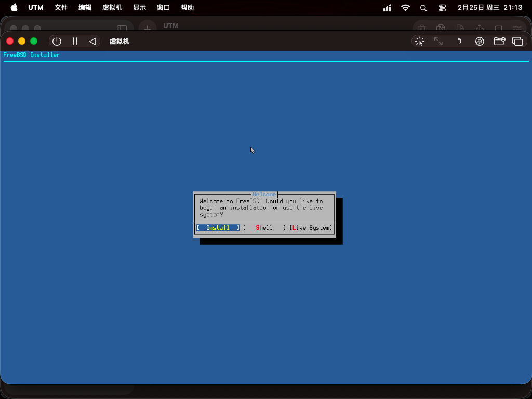Click share icon in background UTM window
This screenshot has height=399, width=532.
click(x=480, y=28)
